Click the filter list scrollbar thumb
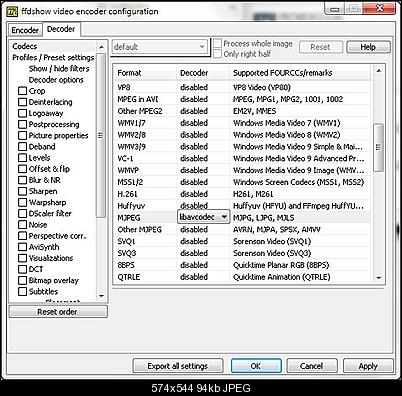Screen dimensions: 402x396 pos(101,136)
